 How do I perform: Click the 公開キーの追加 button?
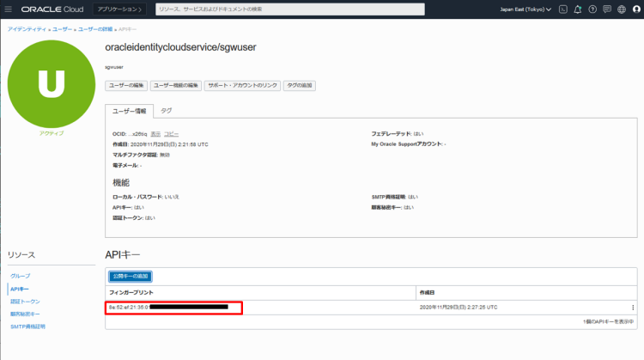pyautogui.click(x=131, y=276)
